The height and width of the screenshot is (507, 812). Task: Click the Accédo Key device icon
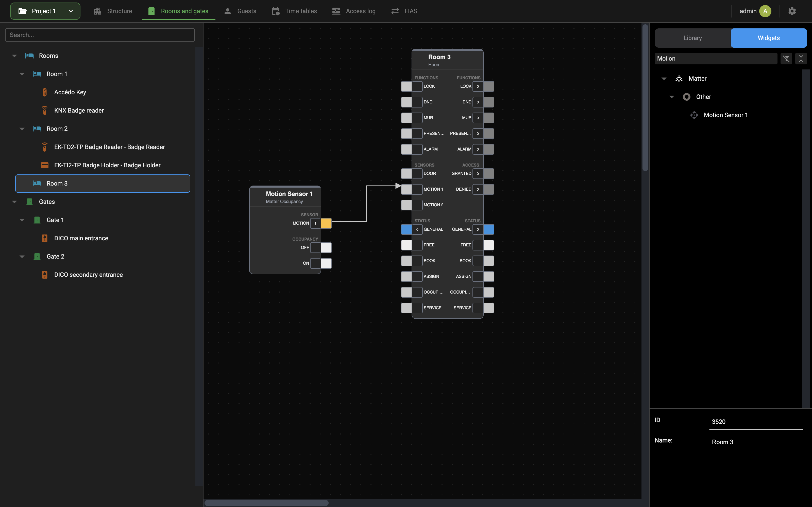click(x=45, y=92)
